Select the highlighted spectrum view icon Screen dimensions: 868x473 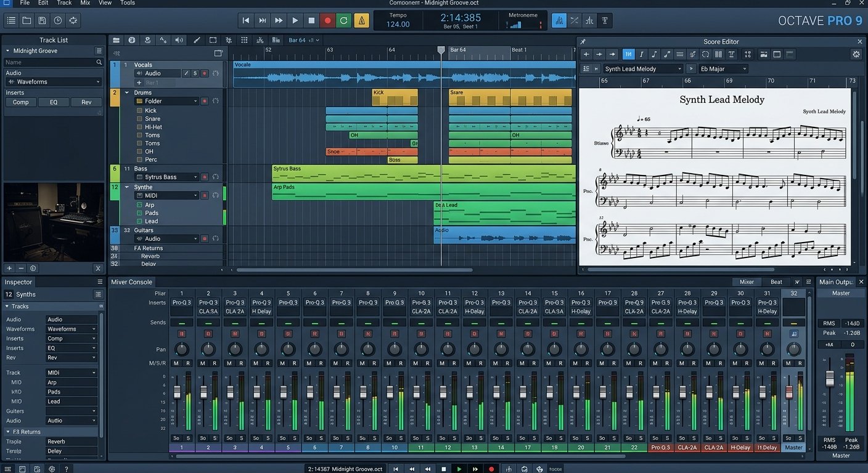click(559, 20)
